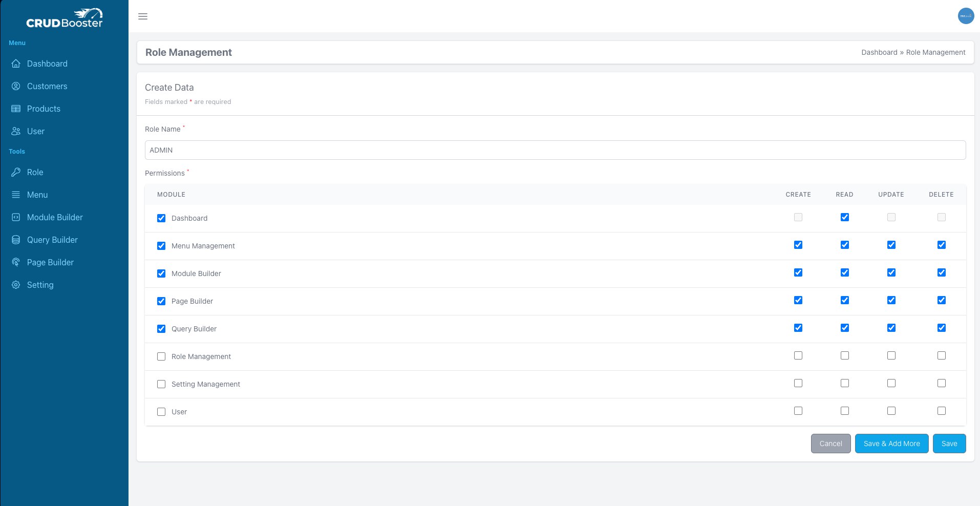
Task: Collapse the sidebar with the hamburger toggle
Action: 143,16
